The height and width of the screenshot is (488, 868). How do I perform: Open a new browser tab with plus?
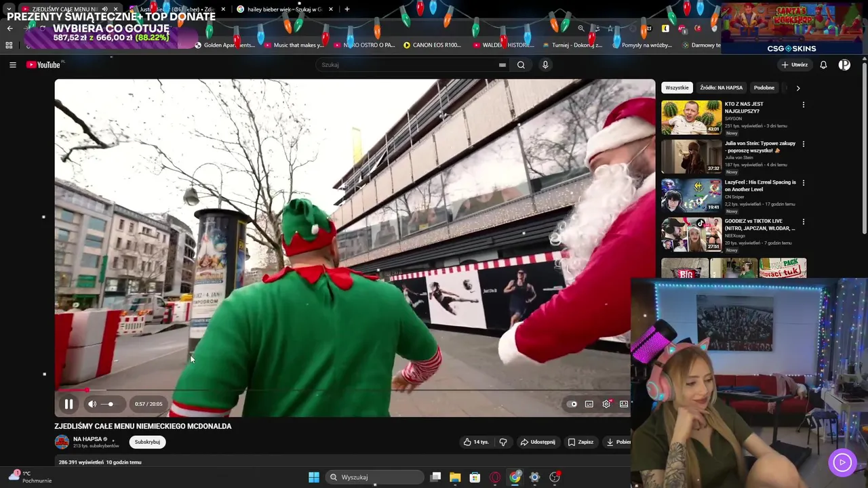[x=347, y=9]
